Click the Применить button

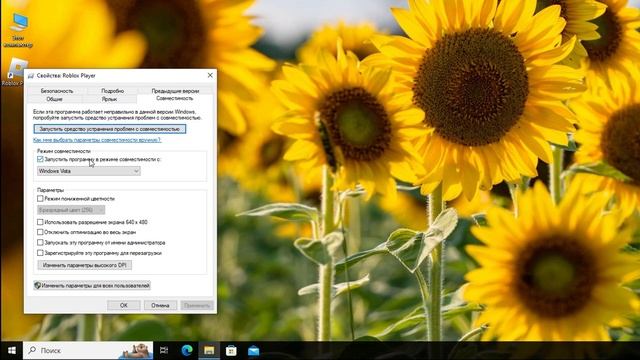(x=197, y=305)
